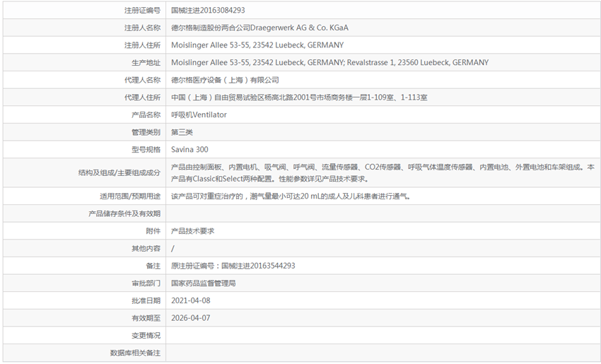Click the 附件 label
Image resolution: width=601 pixels, height=364 pixels.
coord(153,231)
